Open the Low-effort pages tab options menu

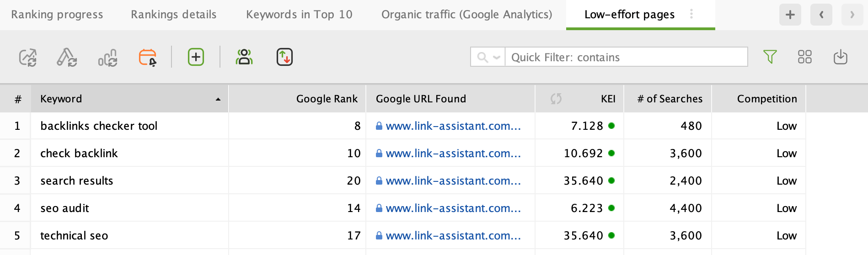691,14
